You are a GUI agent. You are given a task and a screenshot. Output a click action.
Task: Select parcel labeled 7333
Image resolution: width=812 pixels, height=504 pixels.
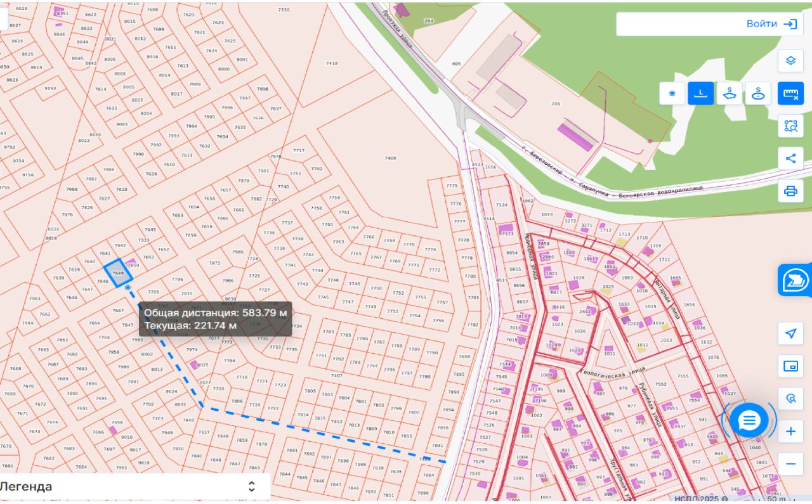pos(144,240)
